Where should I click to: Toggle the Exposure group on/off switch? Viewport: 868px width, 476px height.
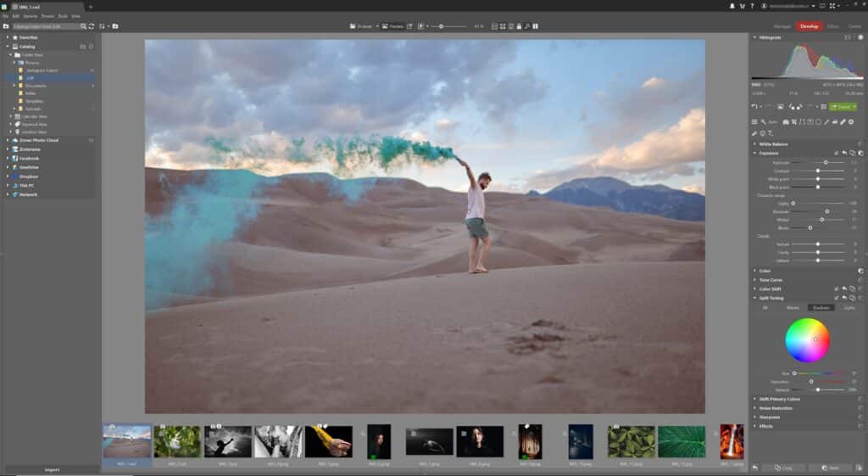point(861,153)
